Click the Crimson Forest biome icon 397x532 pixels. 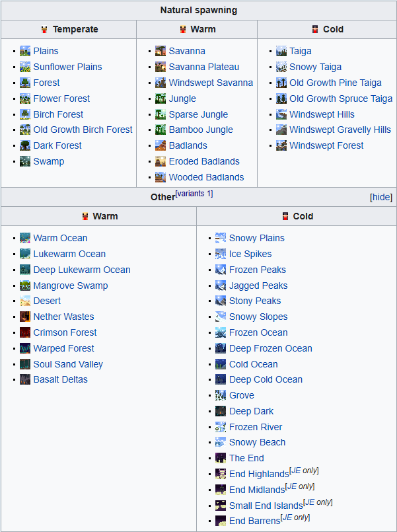(x=25, y=332)
